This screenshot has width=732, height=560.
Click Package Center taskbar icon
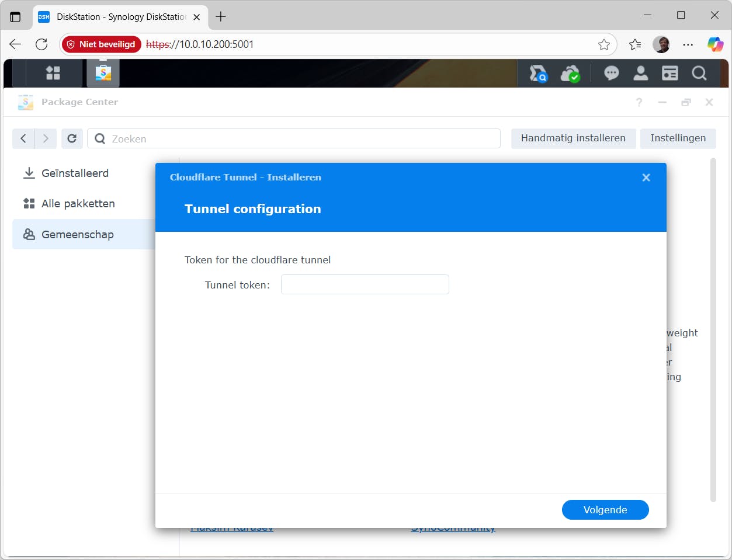(103, 73)
